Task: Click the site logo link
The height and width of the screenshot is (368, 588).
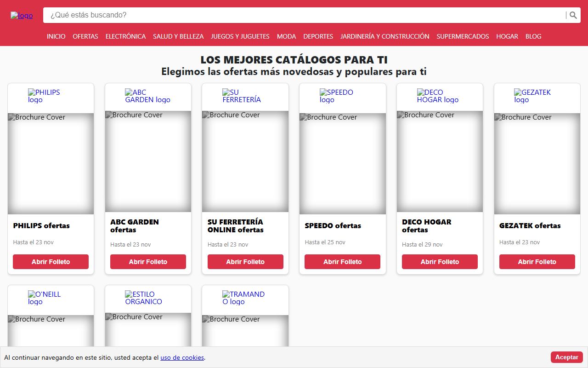Action: tap(22, 16)
